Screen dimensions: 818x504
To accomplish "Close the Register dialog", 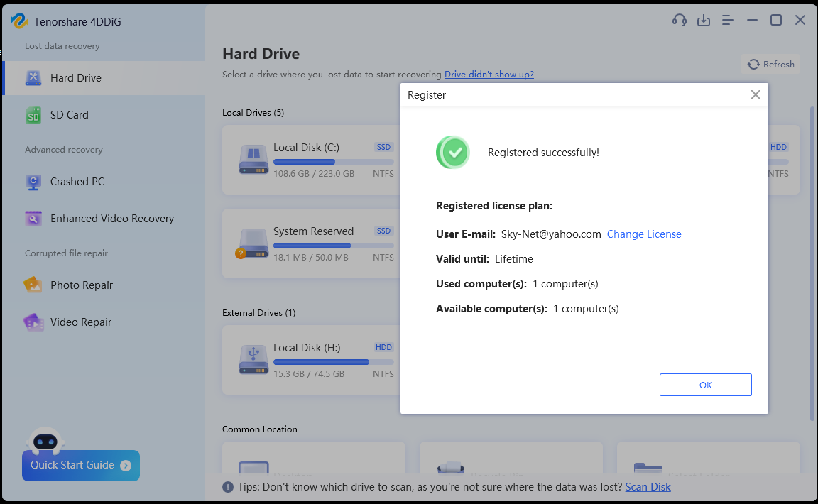I will click(x=756, y=94).
